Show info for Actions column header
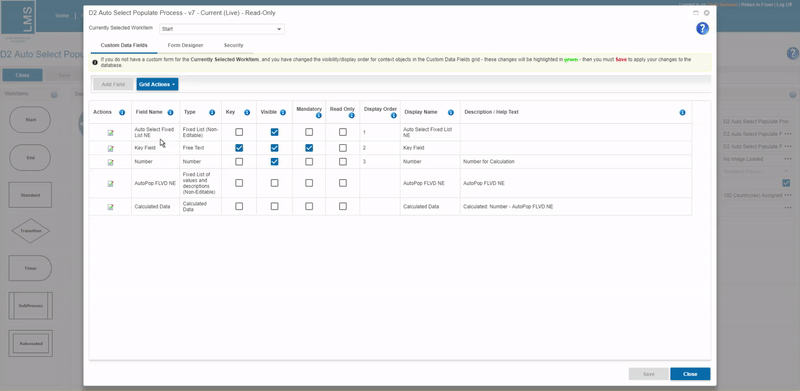This screenshot has height=391, width=800. point(122,112)
